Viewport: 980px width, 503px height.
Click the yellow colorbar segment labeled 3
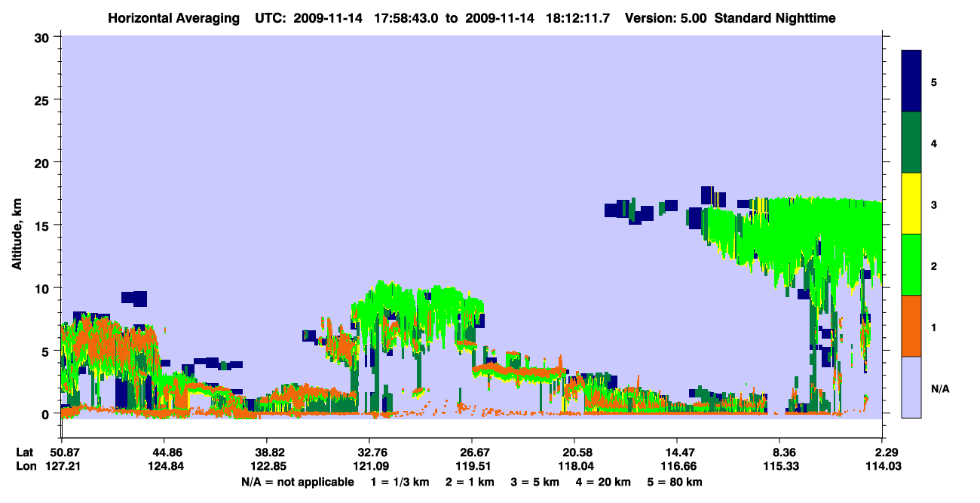tap(911, 204)
